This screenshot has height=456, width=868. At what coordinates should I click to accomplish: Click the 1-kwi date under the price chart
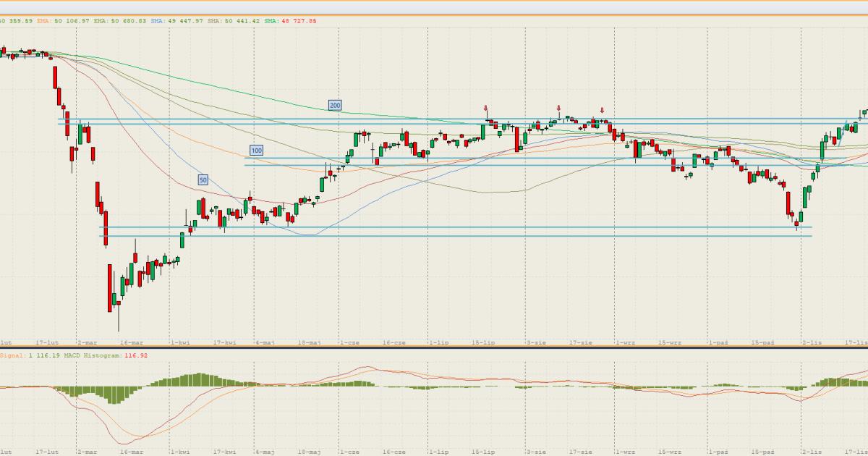tap(181, 341)
